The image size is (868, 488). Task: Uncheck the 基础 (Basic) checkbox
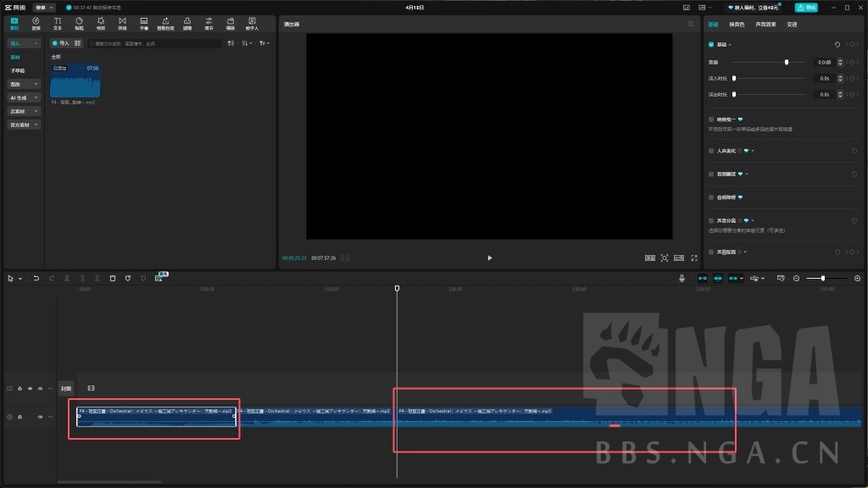pyautogui.click(x=711, y=44)
